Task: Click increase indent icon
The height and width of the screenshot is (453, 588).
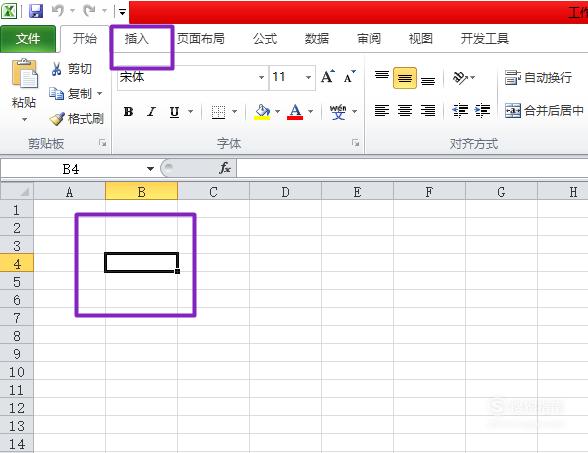Action: tap(482, 111)
